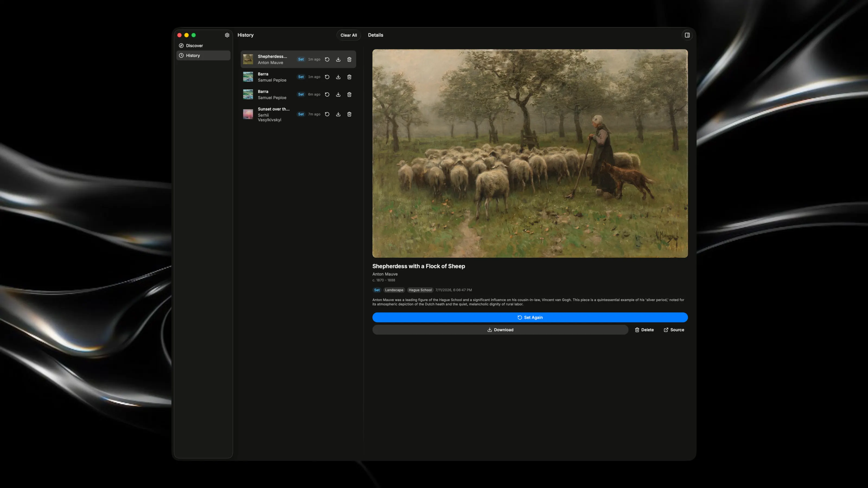The width and height of the screenshot is (868, 488).
Task: Select the Sunset over th... thumbnail
Action: [248, 114]
